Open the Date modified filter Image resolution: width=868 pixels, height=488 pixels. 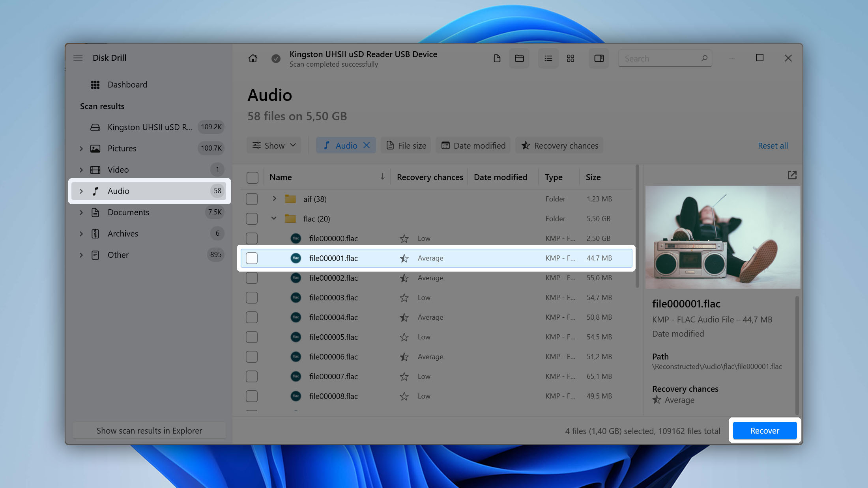(473, 145)
